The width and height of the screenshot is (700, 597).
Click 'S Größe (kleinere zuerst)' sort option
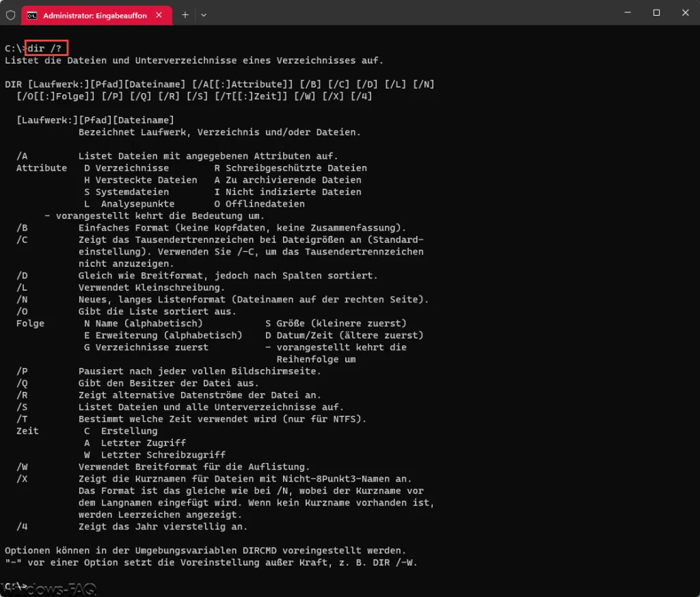336,323
